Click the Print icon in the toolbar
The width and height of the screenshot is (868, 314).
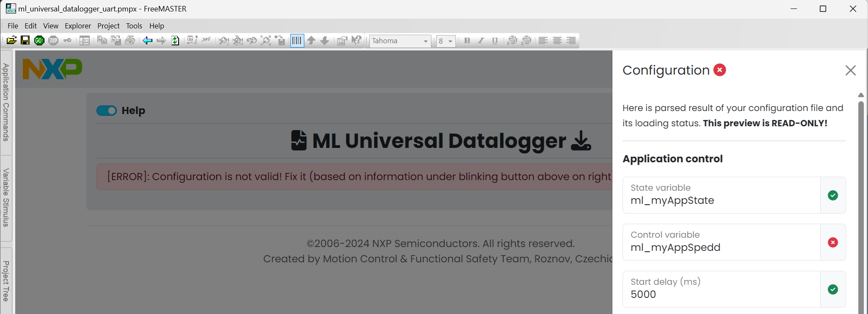tap(130, 41)
